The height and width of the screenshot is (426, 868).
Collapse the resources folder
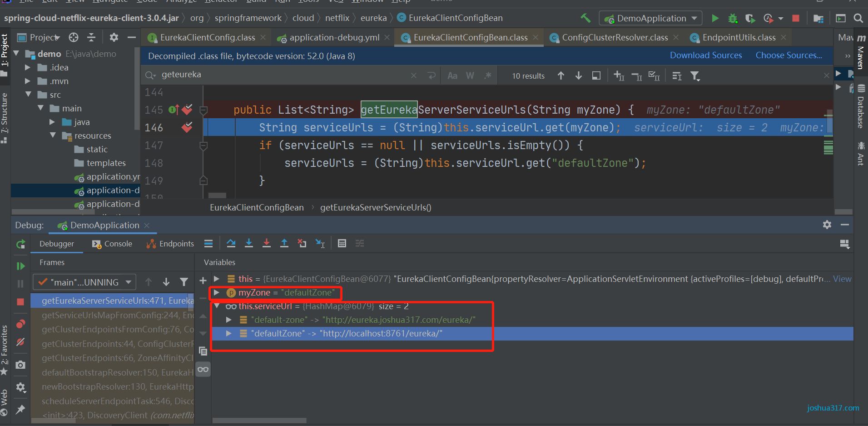[x=53, y=135]
